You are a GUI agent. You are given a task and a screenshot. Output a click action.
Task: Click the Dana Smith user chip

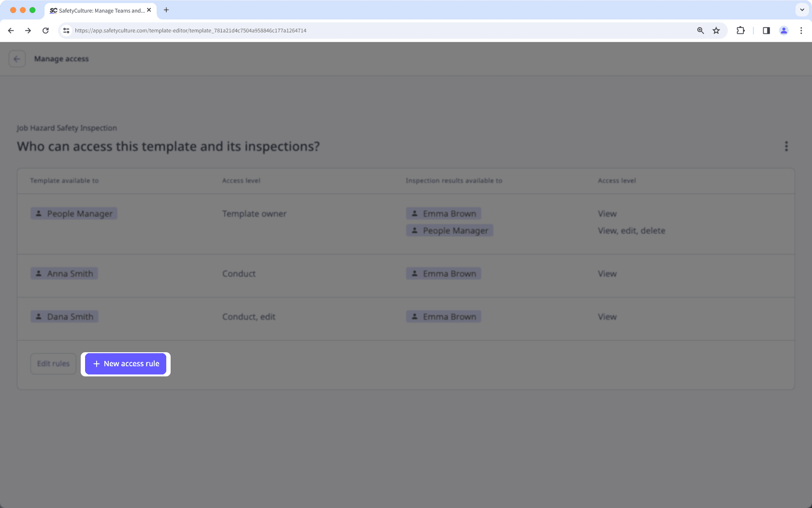pos(64,316)
